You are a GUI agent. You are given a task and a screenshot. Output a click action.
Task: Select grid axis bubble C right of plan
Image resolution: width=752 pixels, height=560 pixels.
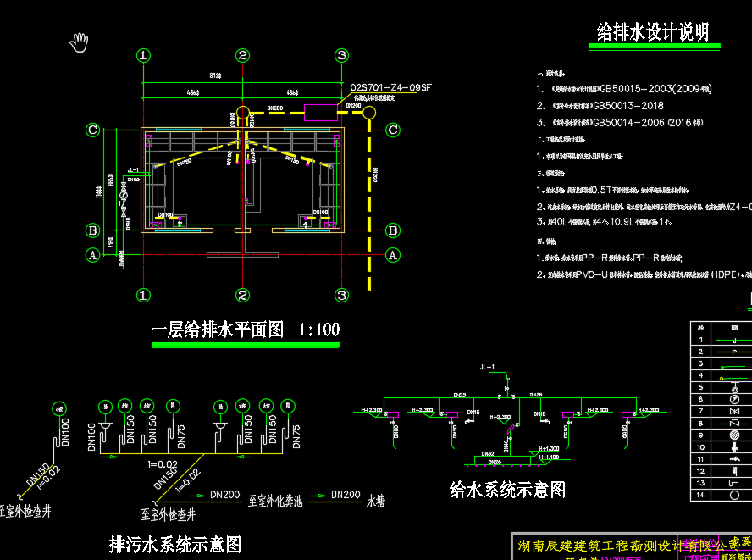(393, 130)
